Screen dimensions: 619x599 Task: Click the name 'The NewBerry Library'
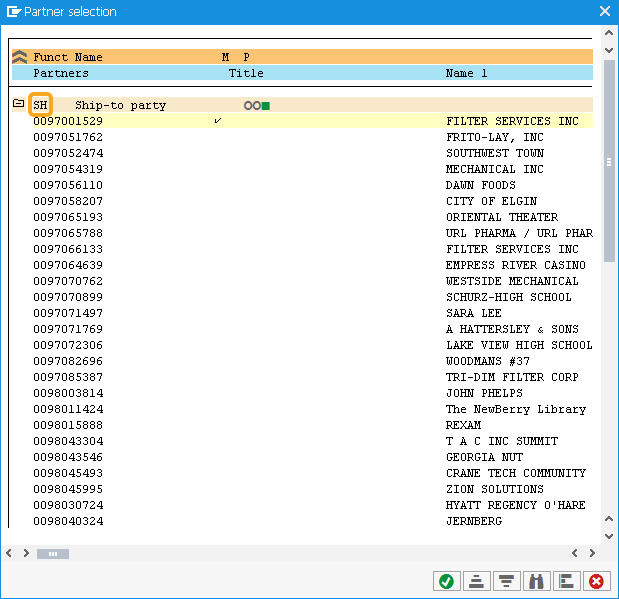coord(516,409)
